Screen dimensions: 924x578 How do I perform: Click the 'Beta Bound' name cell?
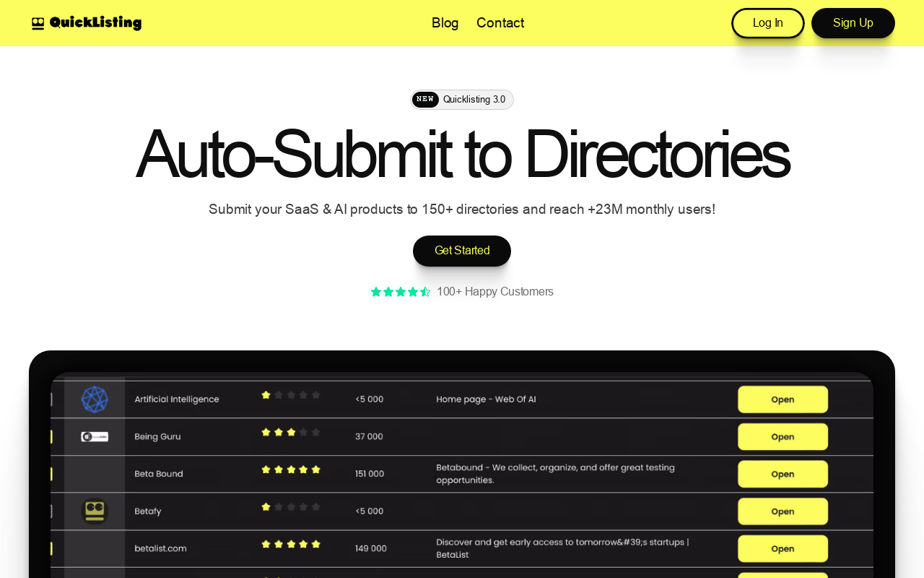tap(159, 474)
